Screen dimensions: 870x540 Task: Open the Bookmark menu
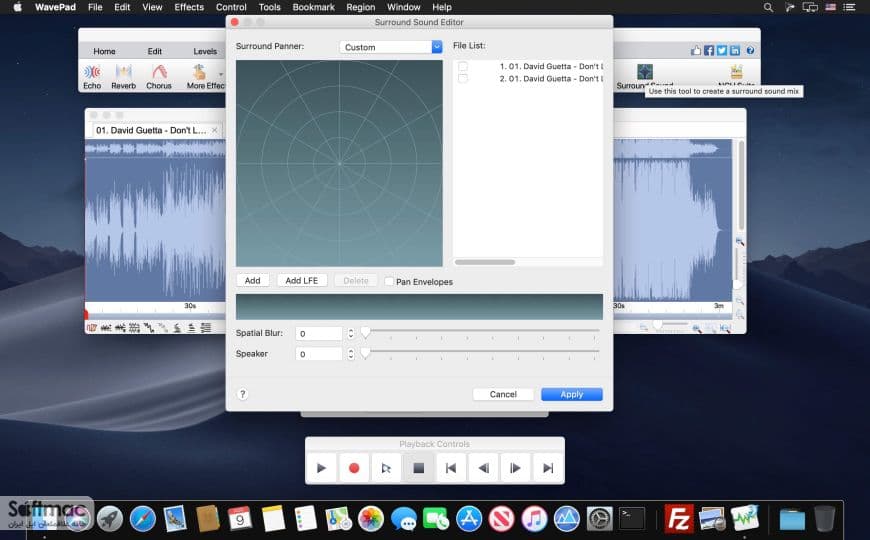(313, 7)
